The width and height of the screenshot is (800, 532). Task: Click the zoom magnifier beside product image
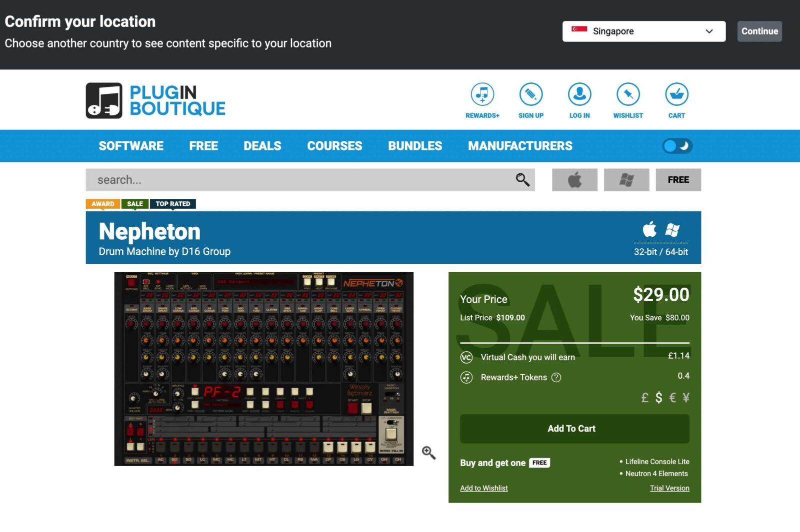[428, 453]
